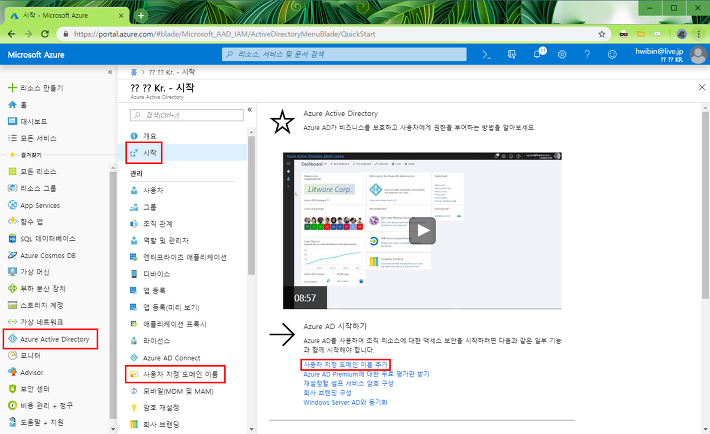Open SQL 데이터베이스 in the sidebar
The image size is (710, 434).
pos(42,238)
